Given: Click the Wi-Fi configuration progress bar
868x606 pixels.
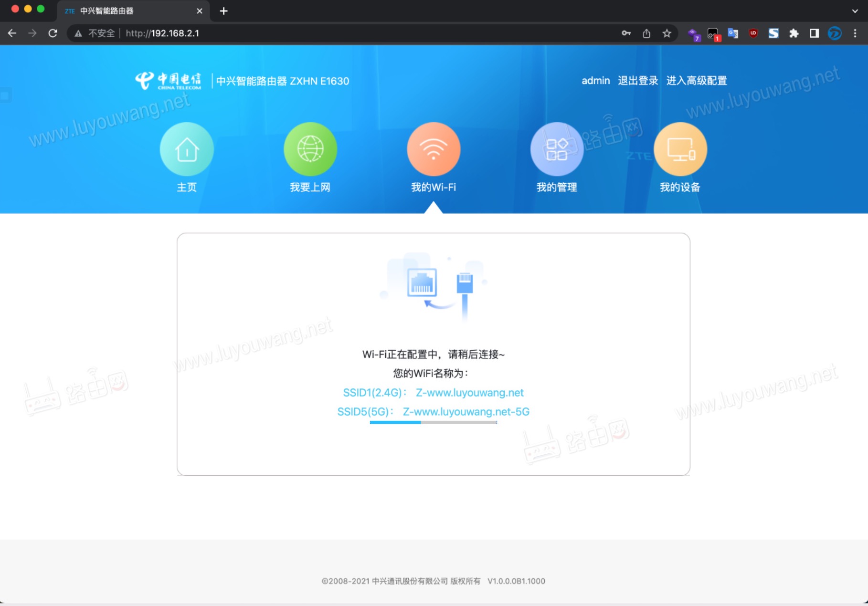Looking at the screenshot, I should coord(433,422).
